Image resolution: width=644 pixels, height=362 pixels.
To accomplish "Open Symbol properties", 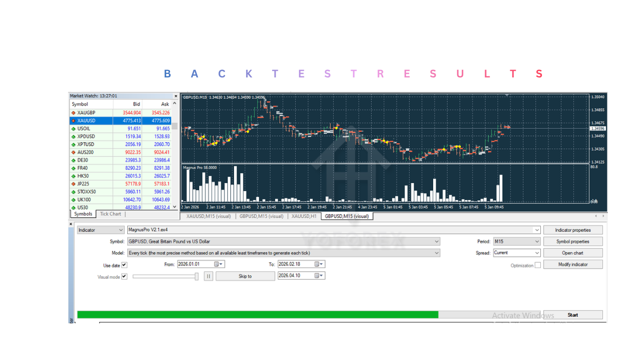I will click(573, 241).
